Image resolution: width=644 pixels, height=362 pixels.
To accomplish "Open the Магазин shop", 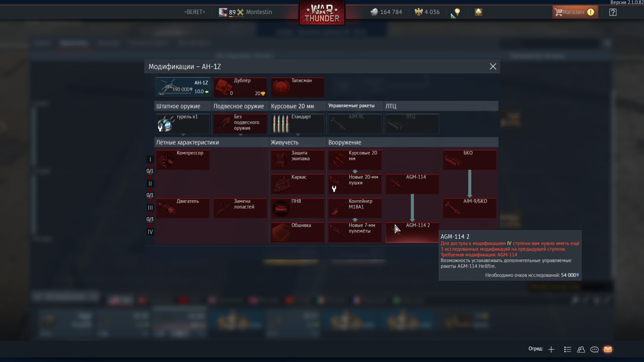I will tap(575, 12).
